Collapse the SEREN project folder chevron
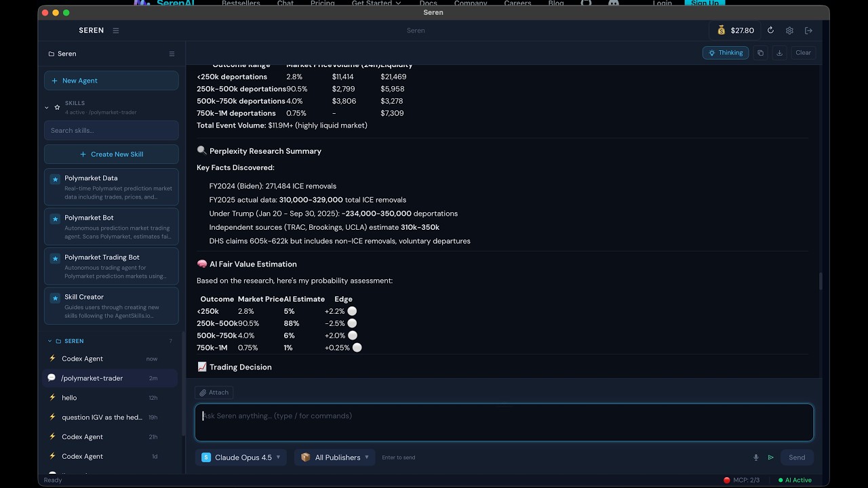The height and width of the screenshot is (488, 868). click(50, 341)
